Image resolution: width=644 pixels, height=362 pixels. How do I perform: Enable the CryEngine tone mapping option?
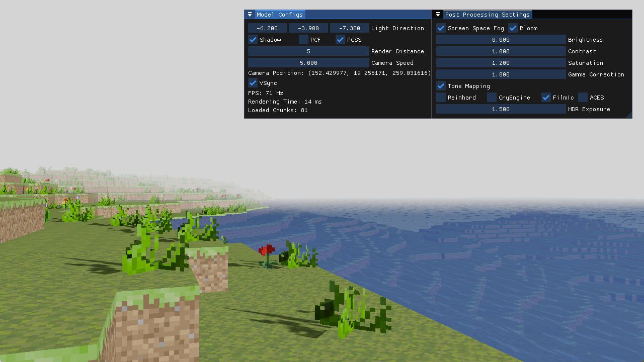(492, 98)
